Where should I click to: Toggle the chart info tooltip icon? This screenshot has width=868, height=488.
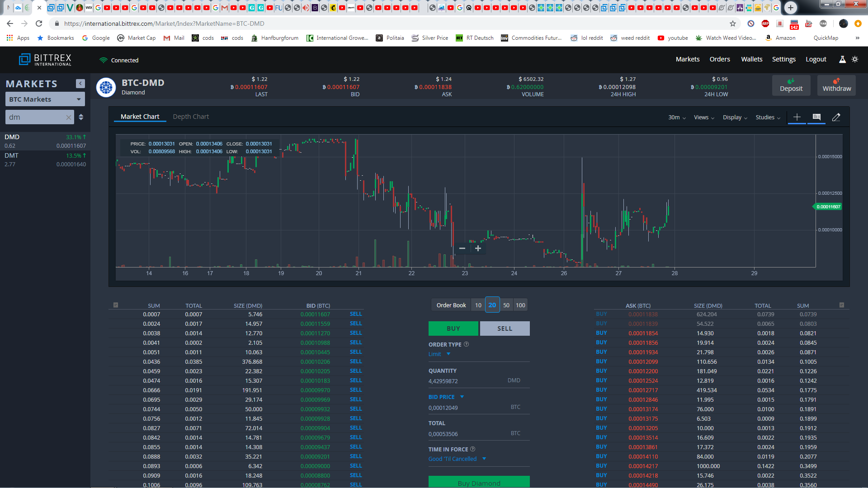[x=816, y=117]
